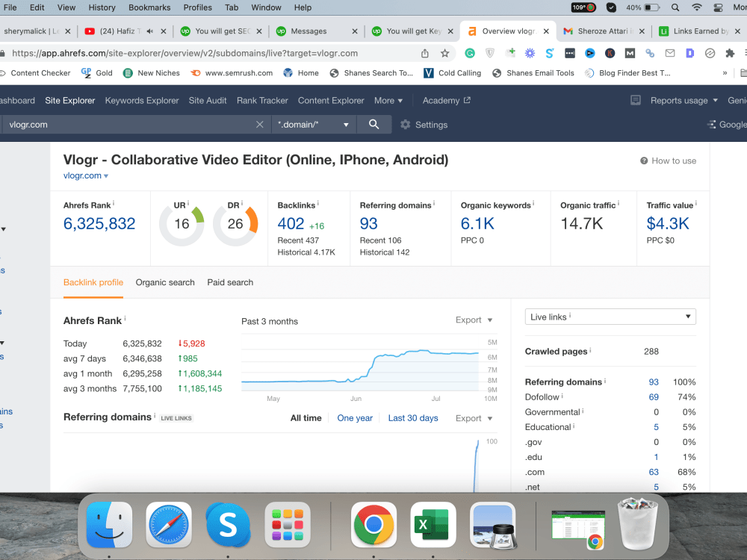The width and height of the screenshot is (747, 560).
Task: Click the 69 dofollow domains count
Action: [x=654, y=397]
